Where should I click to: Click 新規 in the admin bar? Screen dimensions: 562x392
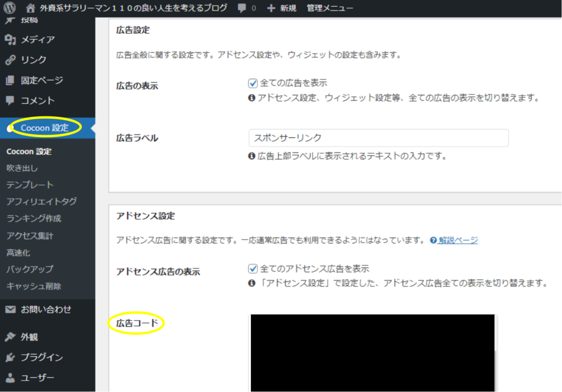point(288,8)
